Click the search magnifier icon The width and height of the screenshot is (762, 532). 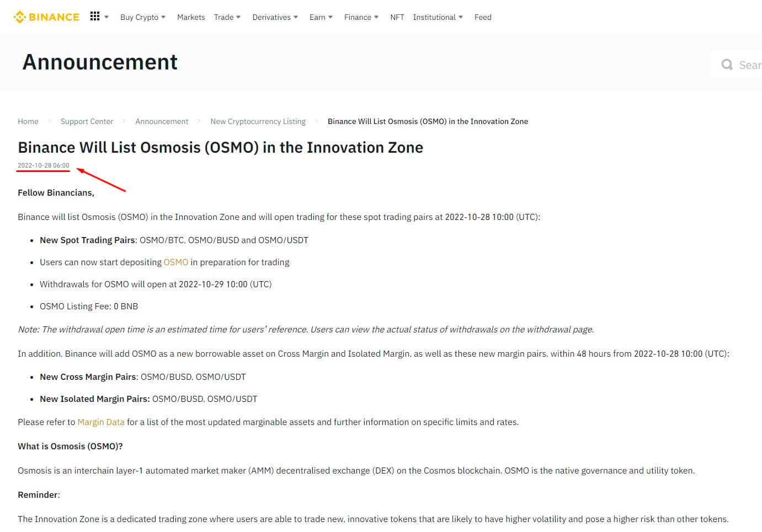pyautogui.click(x=727, y=65)
